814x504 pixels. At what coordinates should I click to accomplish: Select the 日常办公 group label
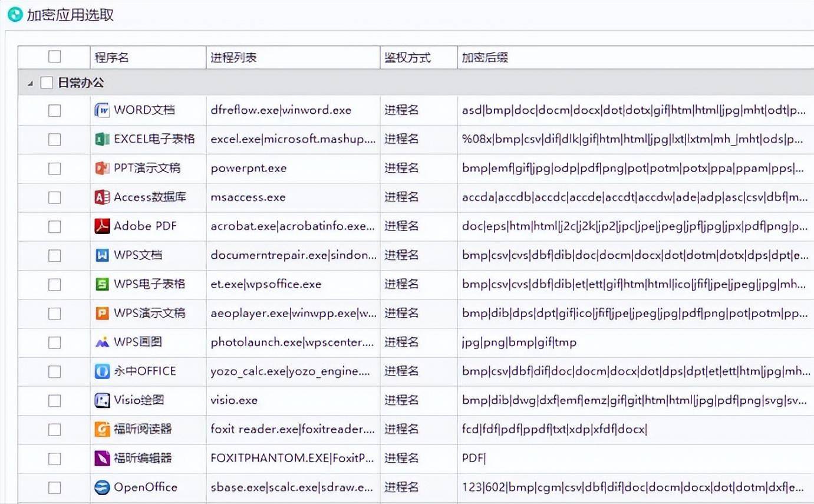click(81, 83)
